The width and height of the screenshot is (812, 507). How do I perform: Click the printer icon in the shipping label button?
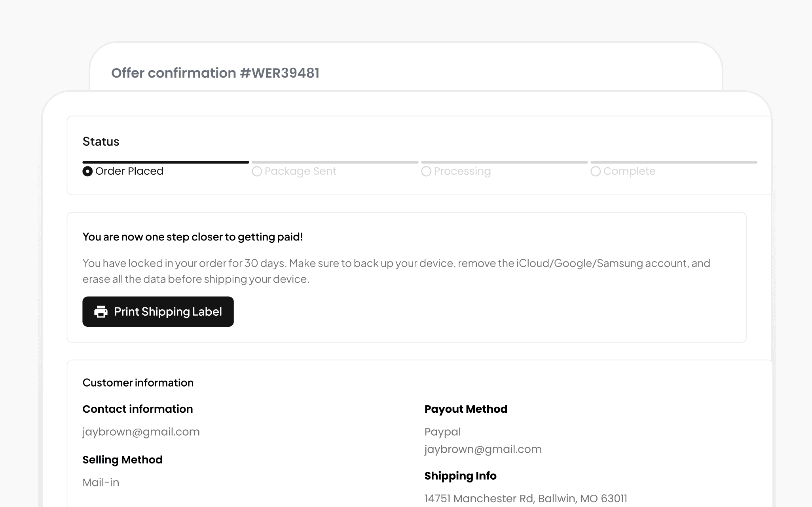[101, 312]
